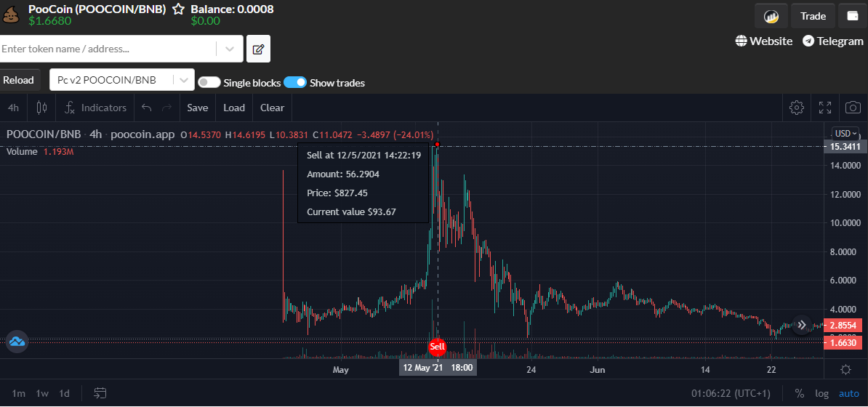Click Save in the chart toolbar
The width and height of the screenshot is (868, 407).
pyautogui.click(x=198, y=108)
